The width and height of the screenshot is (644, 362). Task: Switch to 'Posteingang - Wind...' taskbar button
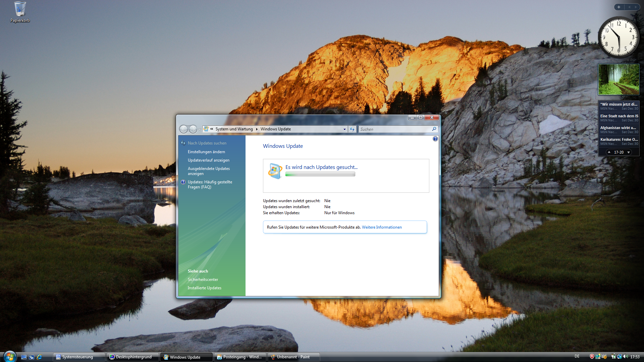point(240,357)
